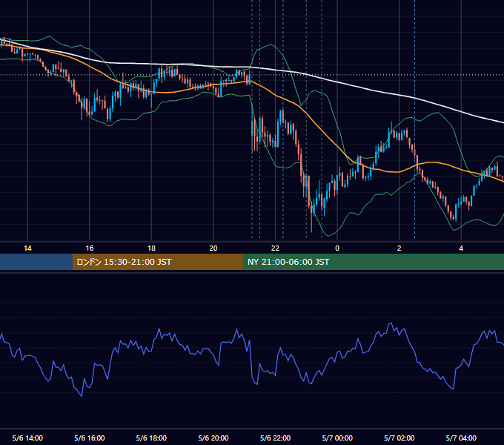
Task: Click the 22 hour axis label
Action: coord(275,248)
